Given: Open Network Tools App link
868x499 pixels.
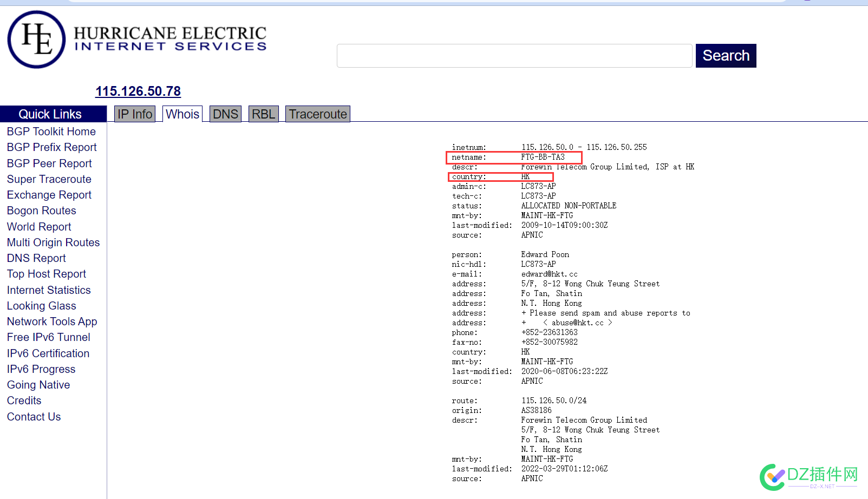Looking at the screenshot, I should tap(52, 321).
